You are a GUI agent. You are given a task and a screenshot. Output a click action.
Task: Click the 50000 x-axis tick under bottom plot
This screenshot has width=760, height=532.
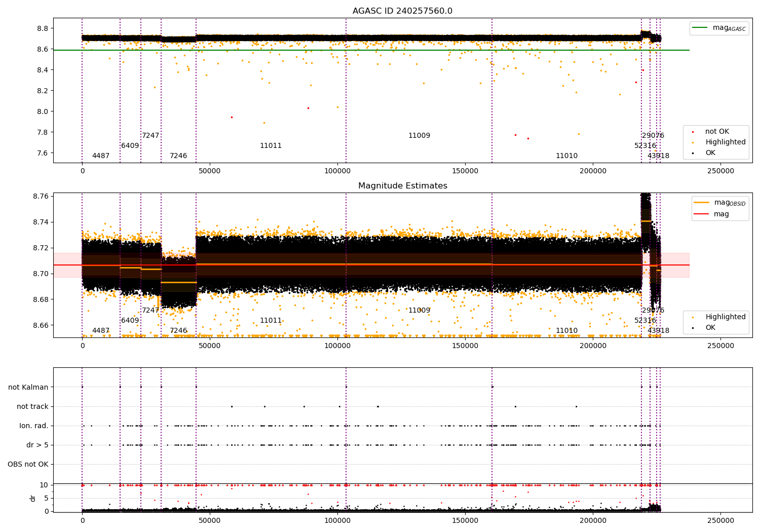click(x=210, y=521)
